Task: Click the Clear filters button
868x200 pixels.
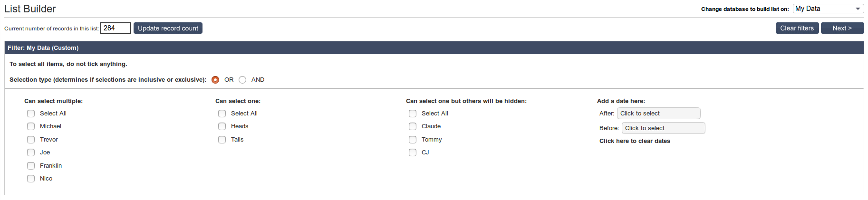Action: (797, 28)
